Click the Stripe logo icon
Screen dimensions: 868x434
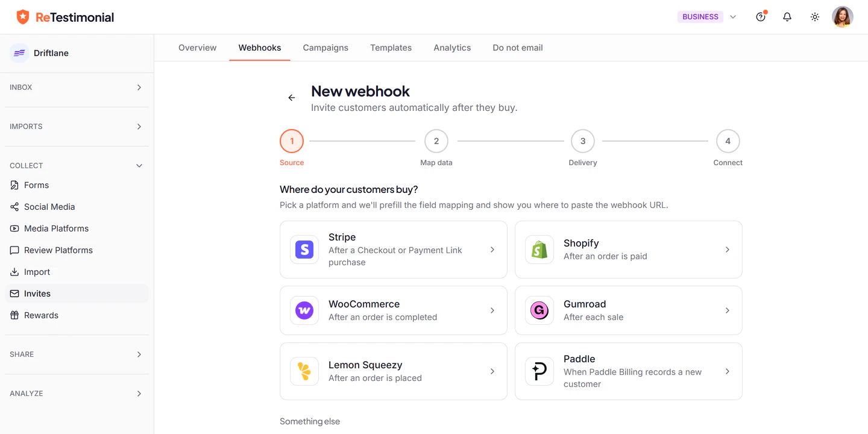[x=304, y=250]
